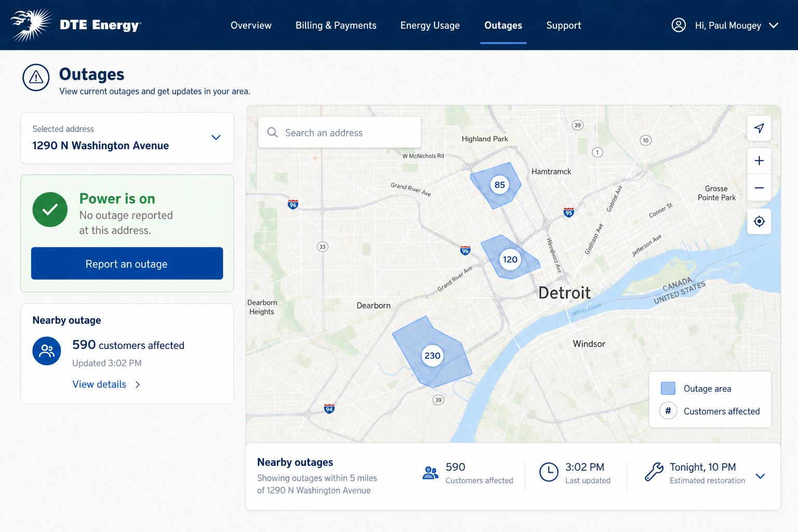Click the nearby outage customers icon
798x532 pixels.
click(47, 351)
